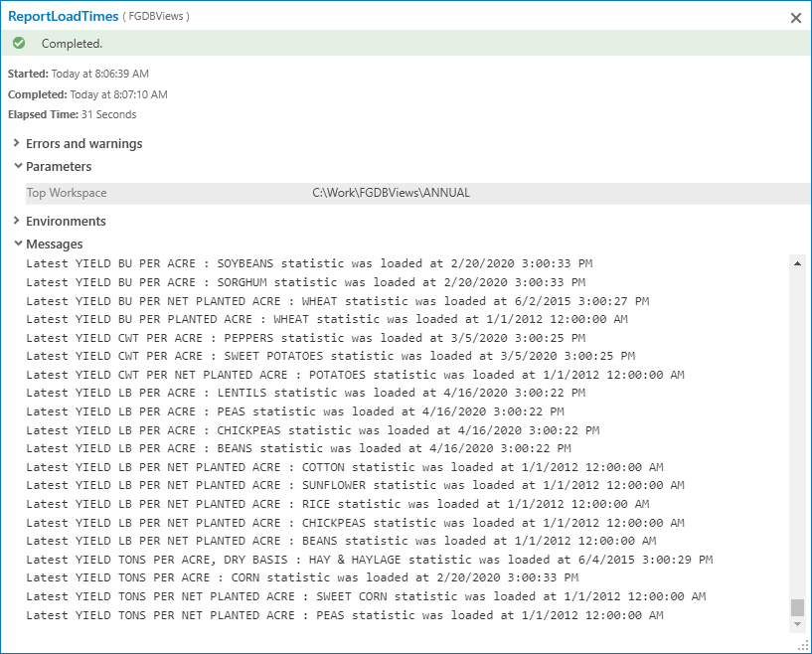812x654 pixels.
Task: Open the ReportLoadTimes tool title link
Action: pos(63,17)
